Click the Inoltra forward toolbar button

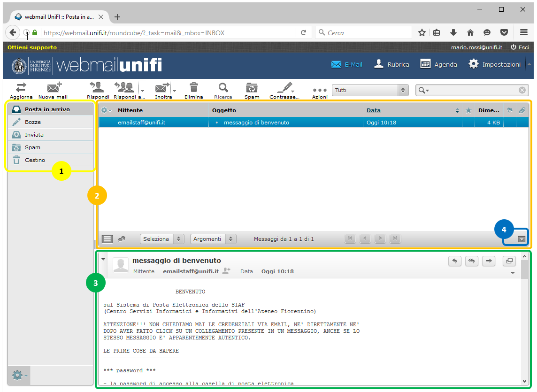[x=163, y=91]
